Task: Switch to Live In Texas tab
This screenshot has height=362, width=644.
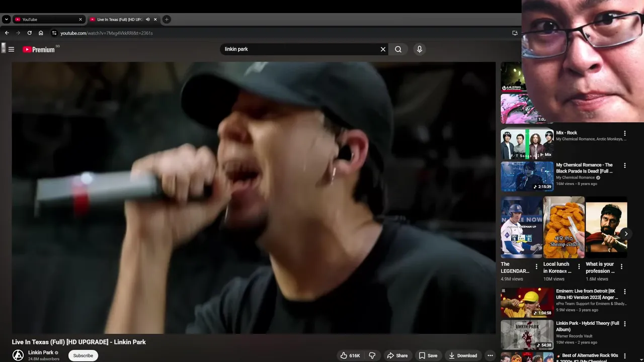Action: click(124, 20)
